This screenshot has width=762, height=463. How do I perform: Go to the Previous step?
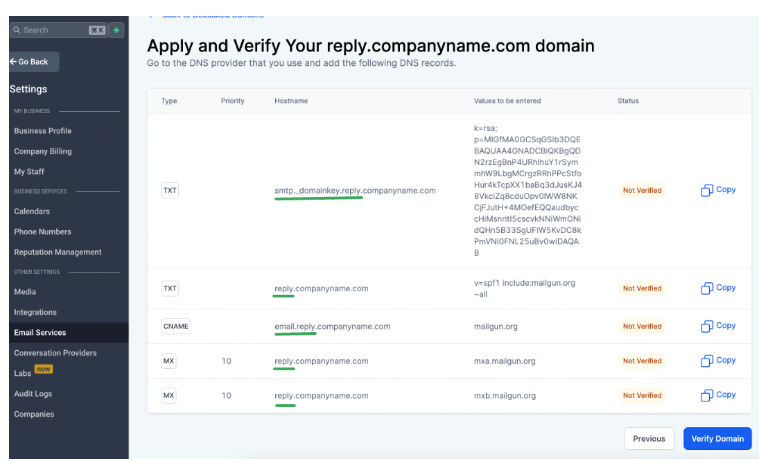coord(648,438)
